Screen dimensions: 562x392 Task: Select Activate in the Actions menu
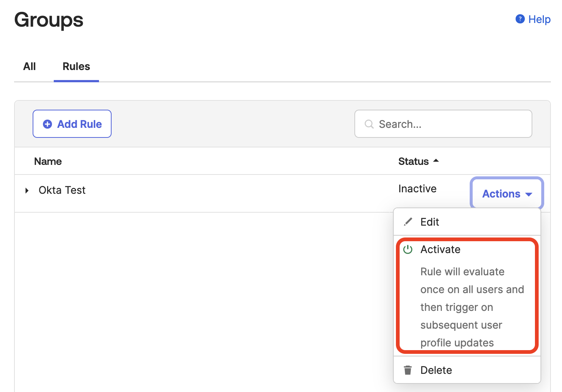440,249
